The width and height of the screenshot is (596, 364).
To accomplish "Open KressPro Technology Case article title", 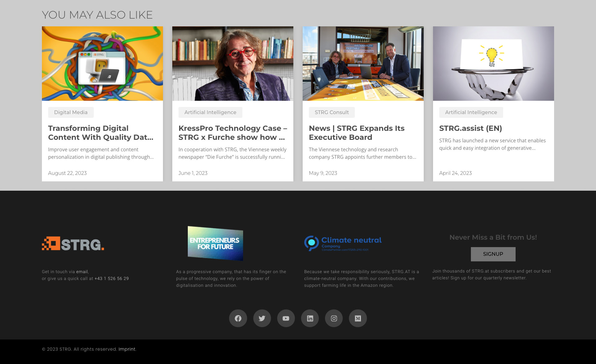I will tap(233, 133).
